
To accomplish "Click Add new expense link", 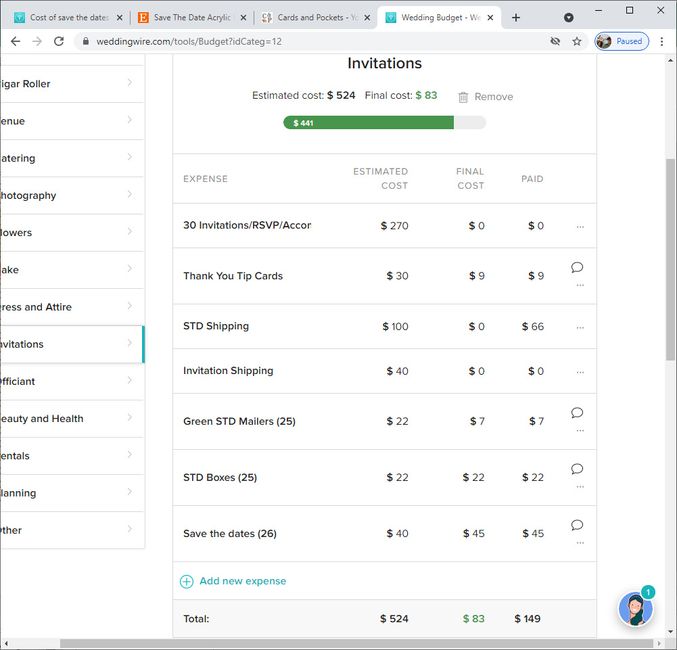I will pyautogui.click(x=242, y=581).
